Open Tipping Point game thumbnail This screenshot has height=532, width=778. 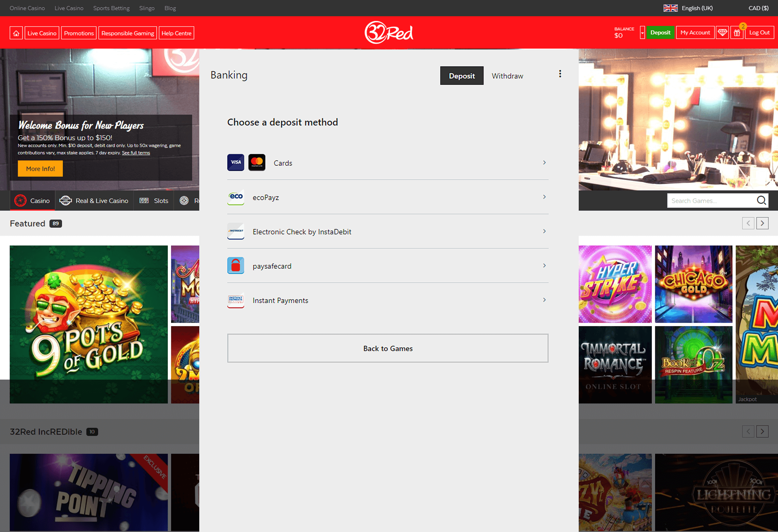(89, 492)
